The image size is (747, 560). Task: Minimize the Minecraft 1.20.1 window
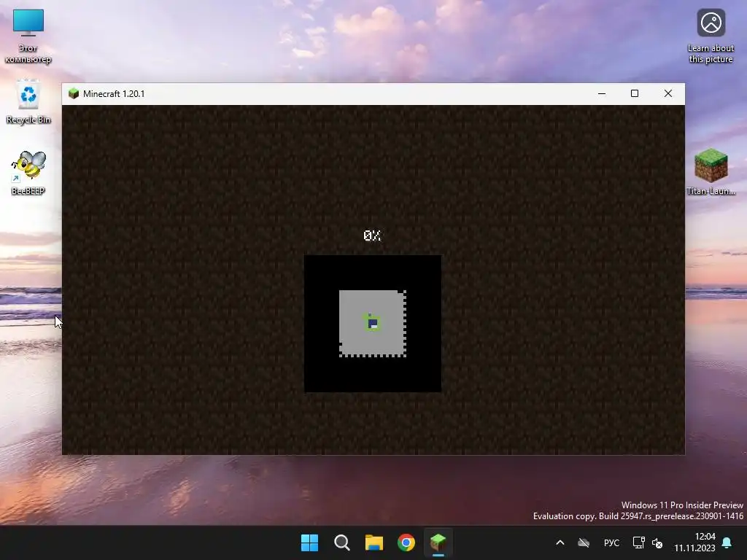click(x=602, y=94)
